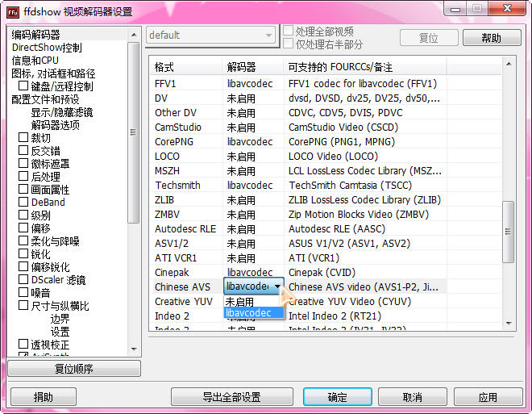Toggle the 反交错 checkbox
Image resolution: width=532 pixels, height=414 pixels.
click(x=23, y=150)
